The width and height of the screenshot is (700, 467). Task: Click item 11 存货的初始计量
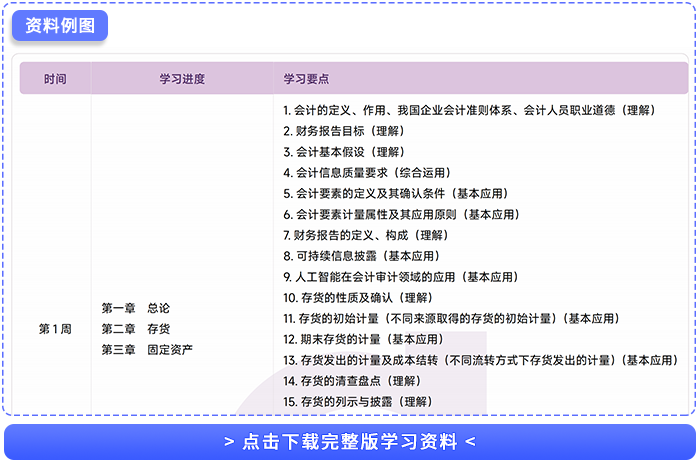coord(452,319)
